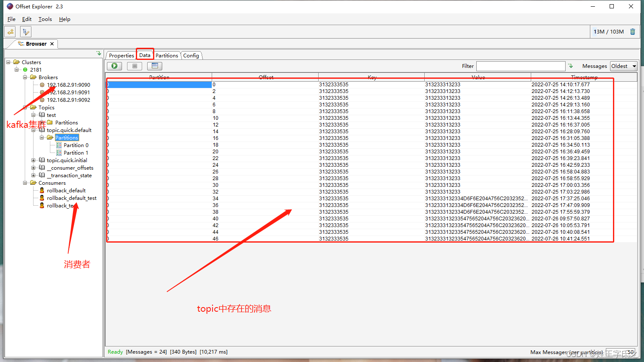Click the 13M / 103M memory indicator
Screen dimensions: 644x362
608,31
